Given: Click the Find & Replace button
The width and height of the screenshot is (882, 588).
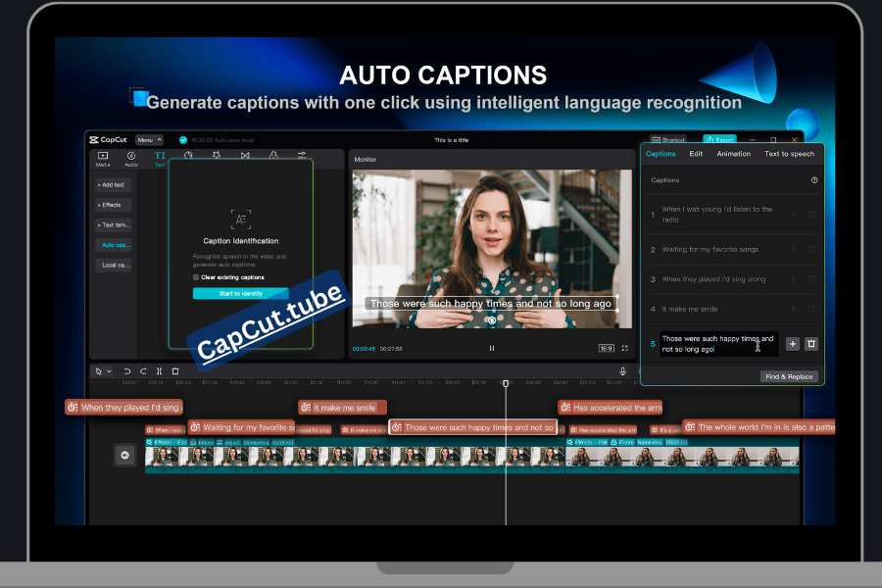Looking at the screenshot, I should coord(789,376).
